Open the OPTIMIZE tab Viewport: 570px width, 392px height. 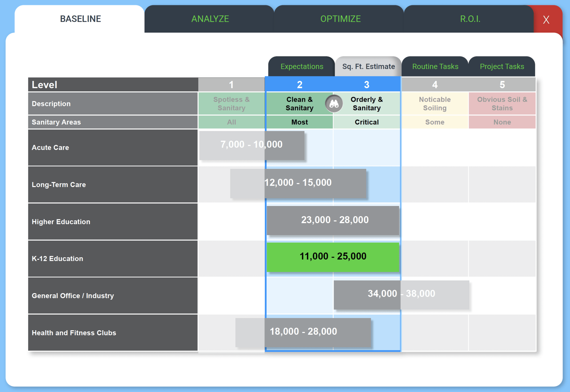[340, 19]
